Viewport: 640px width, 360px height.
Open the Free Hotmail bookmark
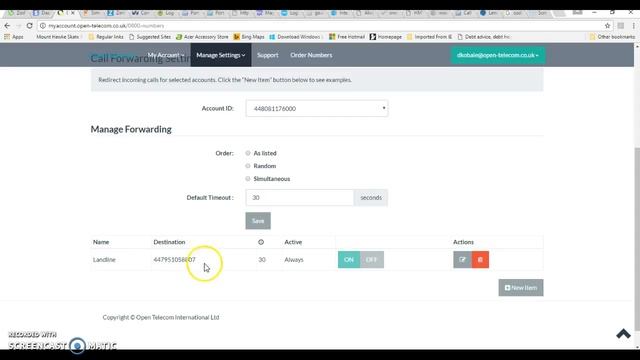(347, 37)
